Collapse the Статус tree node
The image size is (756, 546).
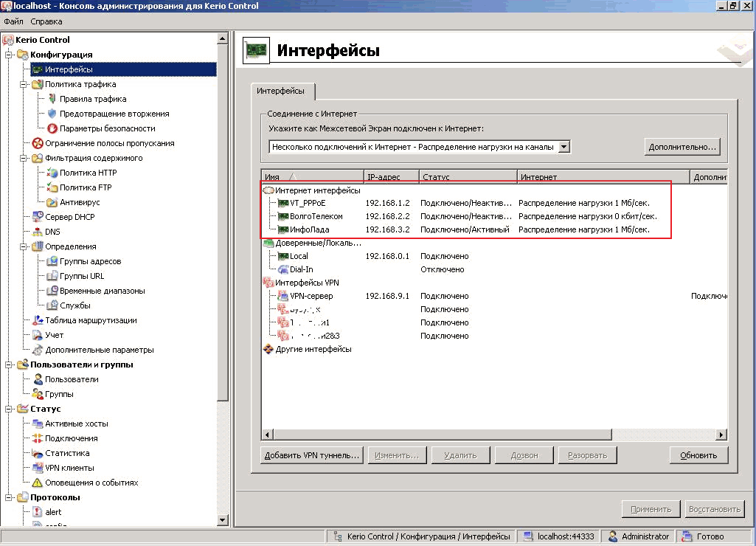click(9, 409)
